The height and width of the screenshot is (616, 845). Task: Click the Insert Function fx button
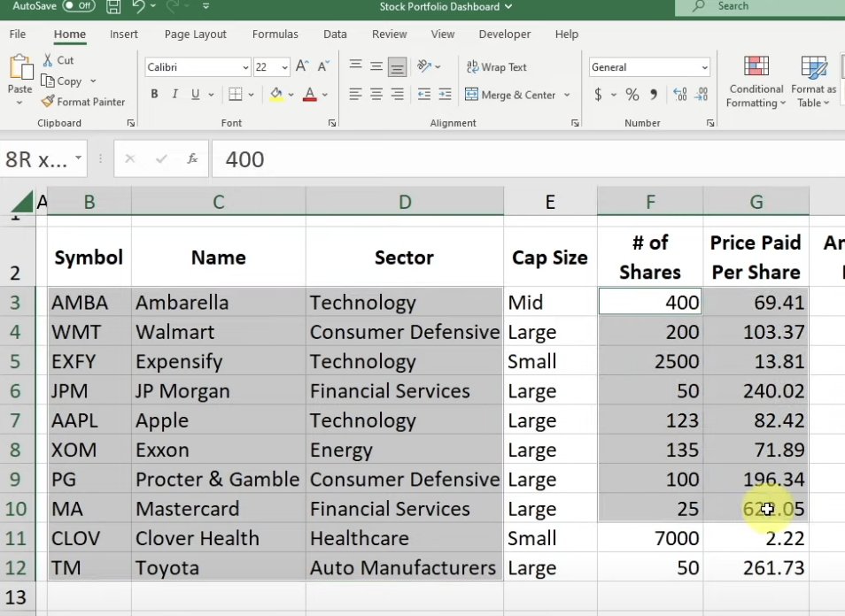(x=192, y=158)
